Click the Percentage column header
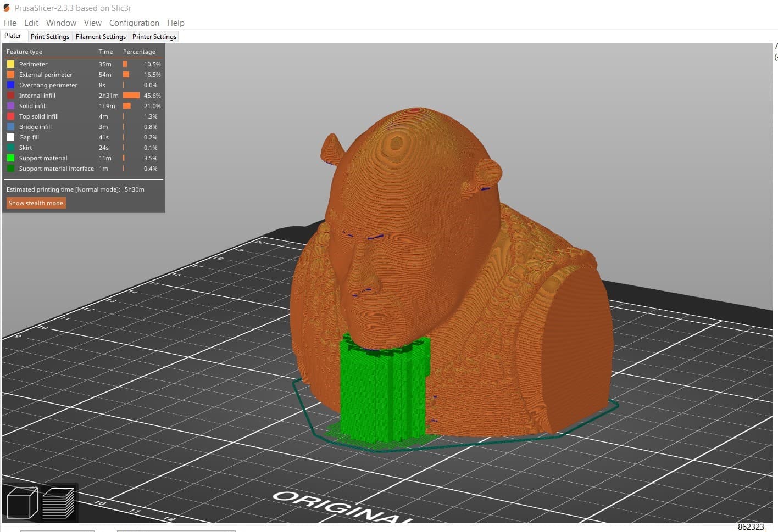 click(x=139, y=52)
